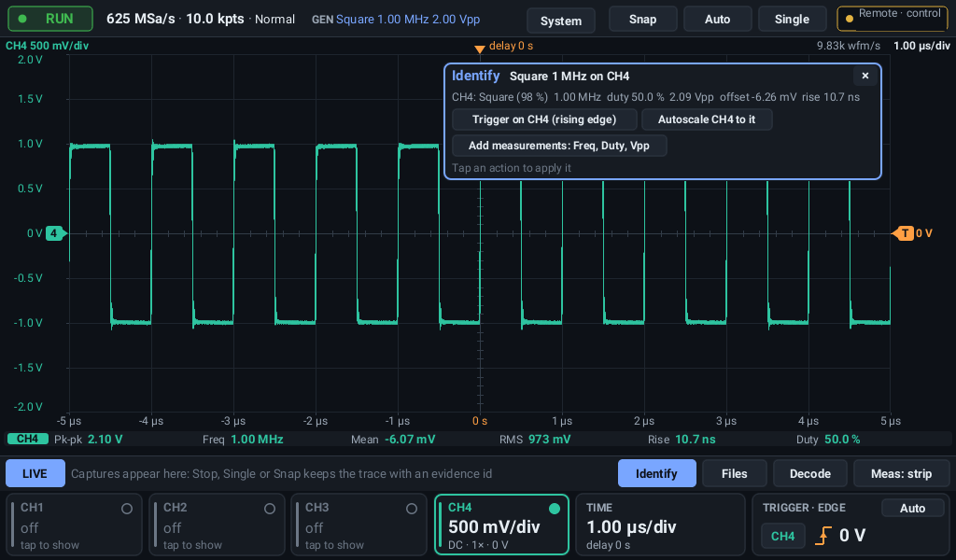Switch the Meas: strip view

click(901, 473)
